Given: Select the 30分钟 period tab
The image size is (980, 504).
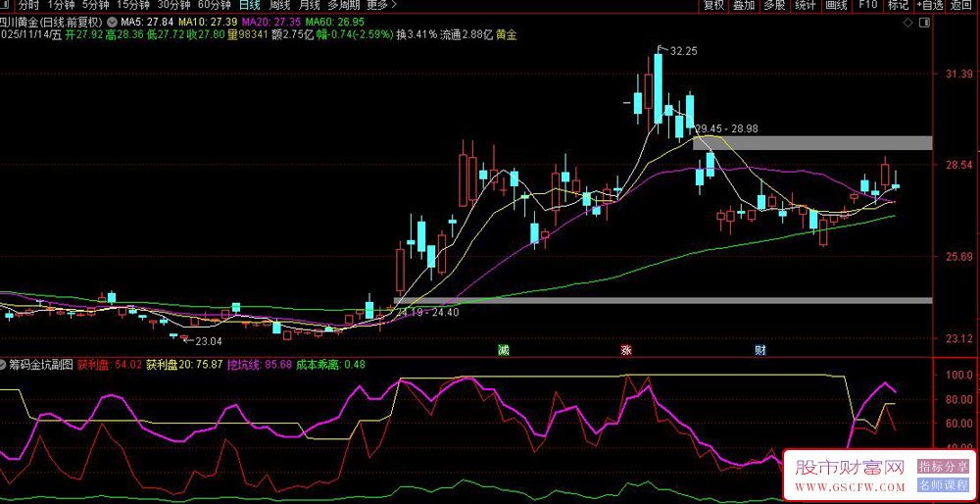Looking at the screenshot, I should (173, 6).
